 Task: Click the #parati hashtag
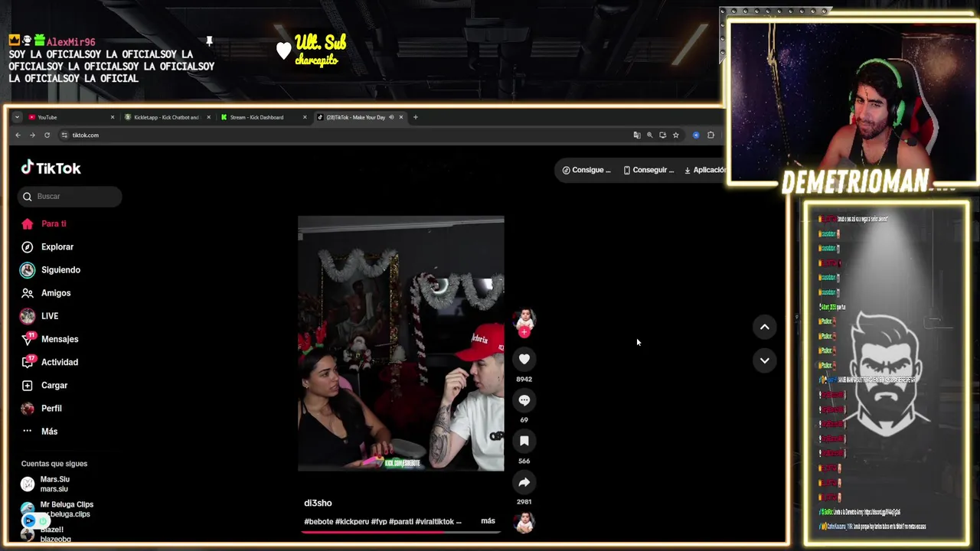point(401,521)
